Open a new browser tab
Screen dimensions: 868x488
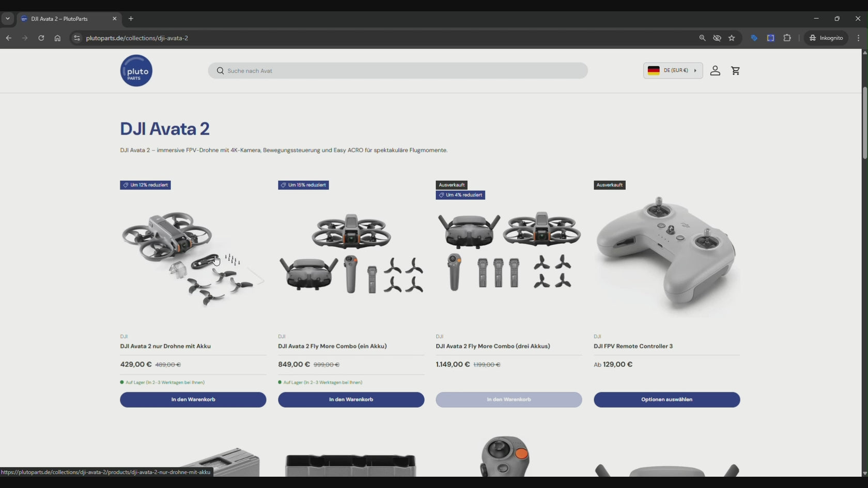coord(131,19)
